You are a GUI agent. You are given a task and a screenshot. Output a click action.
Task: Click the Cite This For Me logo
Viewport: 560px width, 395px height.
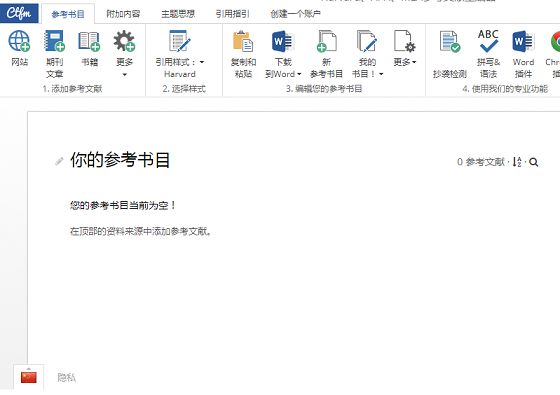tap(19, 13)
